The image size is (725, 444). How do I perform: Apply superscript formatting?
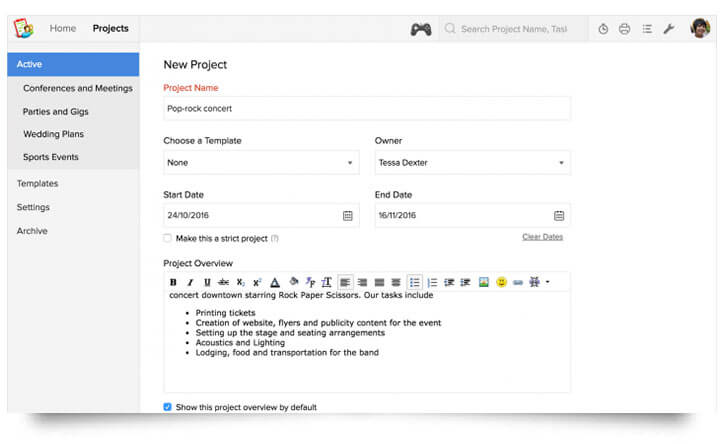tap(257, 282)
